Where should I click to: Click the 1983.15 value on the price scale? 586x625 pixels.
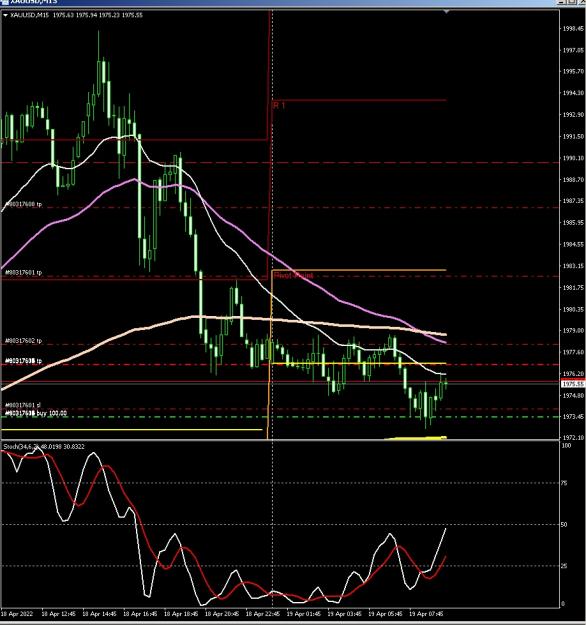573,265
